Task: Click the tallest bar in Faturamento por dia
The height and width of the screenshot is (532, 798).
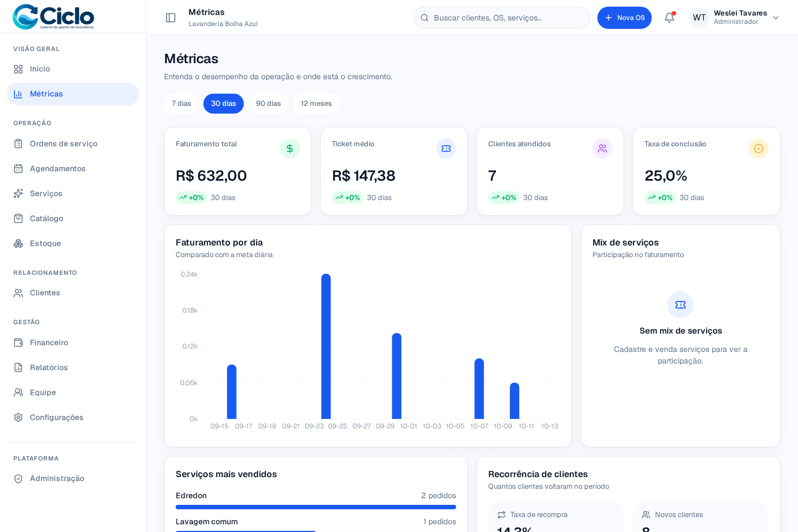Action: [326, 346]
